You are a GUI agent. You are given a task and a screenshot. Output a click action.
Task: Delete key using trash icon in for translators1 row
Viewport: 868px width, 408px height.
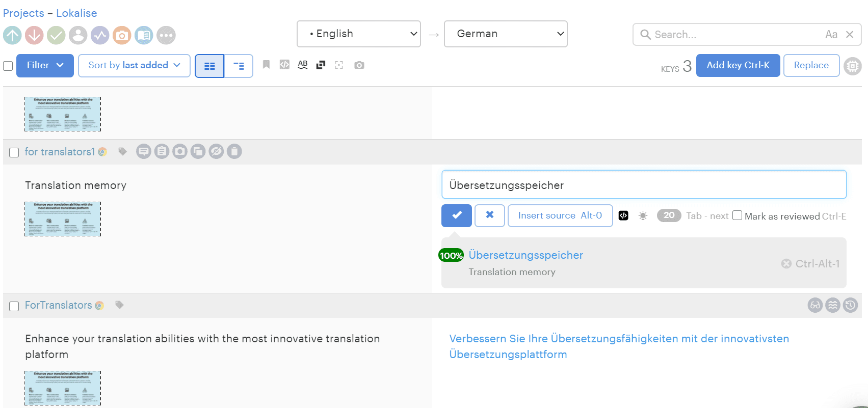[234, 151]
